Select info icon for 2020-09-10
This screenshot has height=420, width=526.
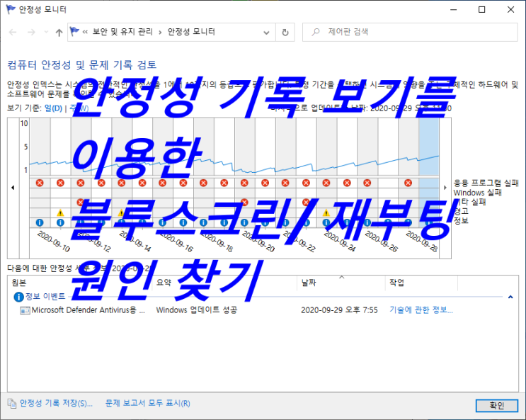40,222
